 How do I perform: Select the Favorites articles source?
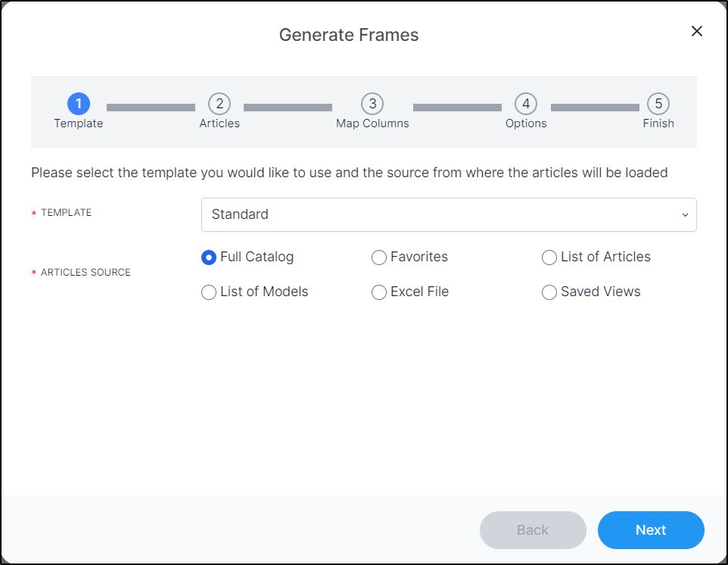(x=379, y=258)
